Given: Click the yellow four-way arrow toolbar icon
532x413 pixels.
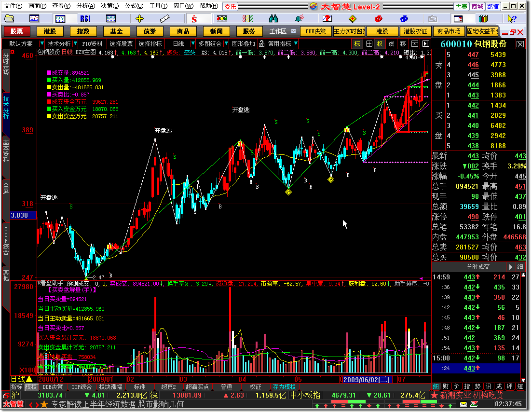Looking at the screenshot, I should 139,19.
